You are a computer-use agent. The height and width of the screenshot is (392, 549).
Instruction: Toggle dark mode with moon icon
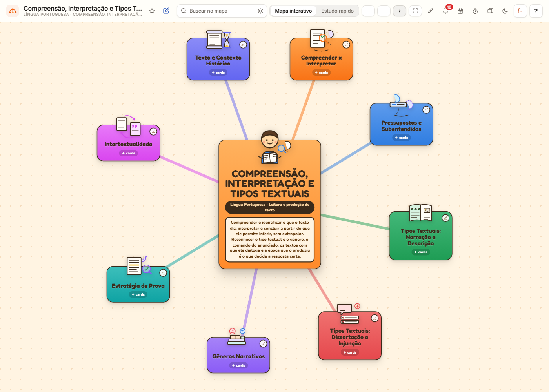click(x=505, y=11)
